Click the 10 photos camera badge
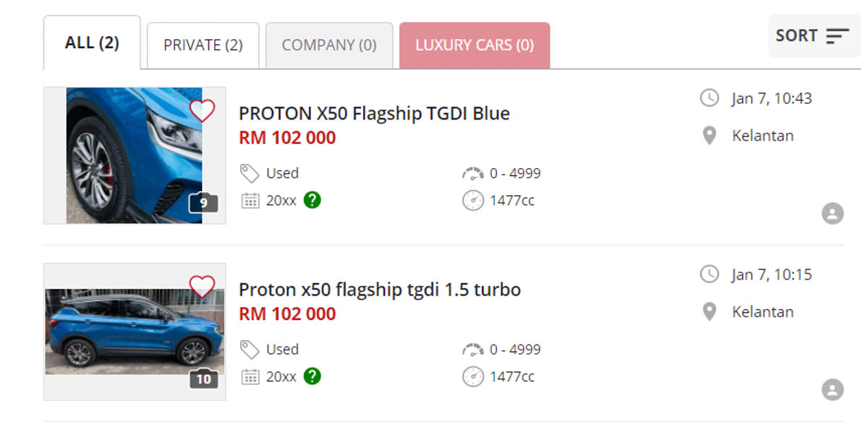This screenshot has width=868, height=441. click(x=203, y=379)
